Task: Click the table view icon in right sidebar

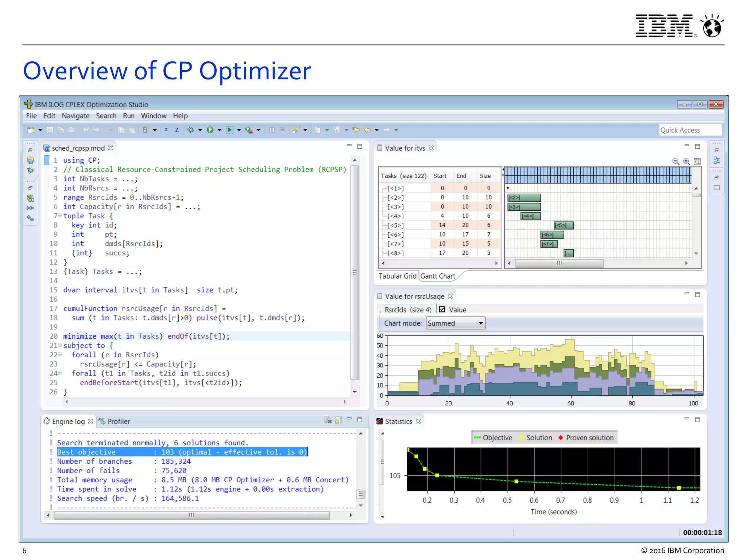Action: [x=717, y=188]
